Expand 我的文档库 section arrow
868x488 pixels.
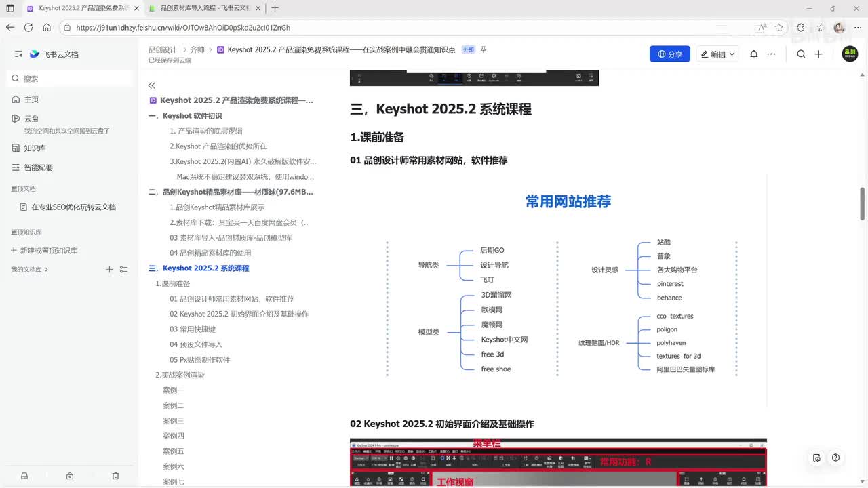(46, 270)
